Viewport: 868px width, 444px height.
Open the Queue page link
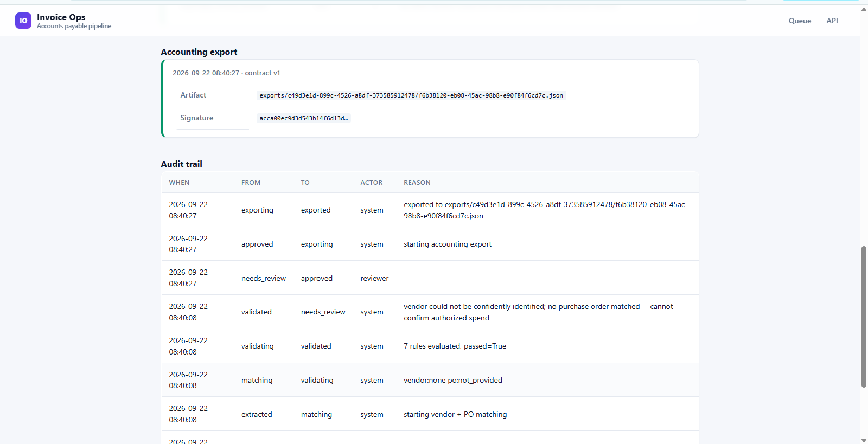coord(800,21)
